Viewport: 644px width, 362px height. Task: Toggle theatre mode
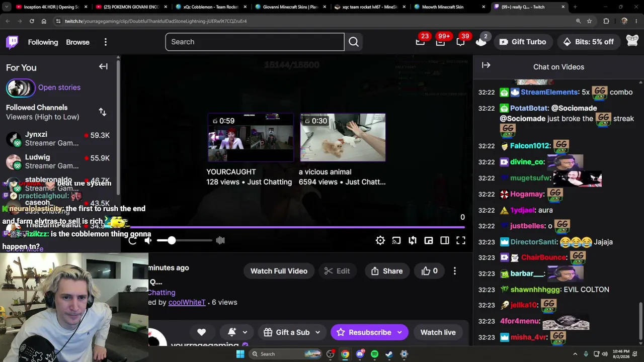click(x=445, y=240)
